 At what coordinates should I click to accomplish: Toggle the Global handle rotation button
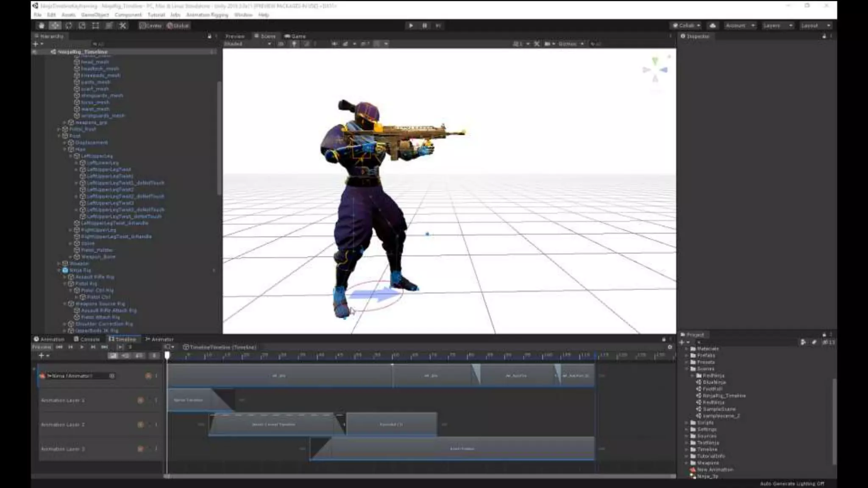click(x=178, y=25)
